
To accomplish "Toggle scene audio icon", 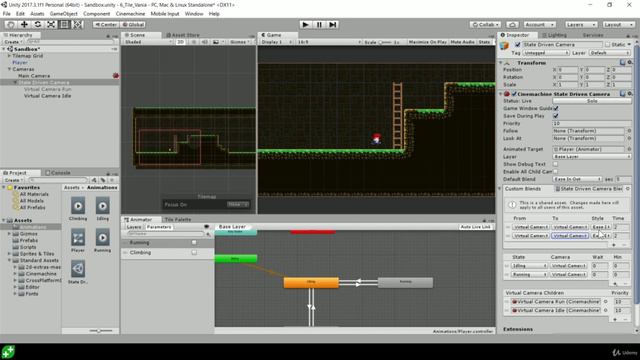I will (204, 42).
